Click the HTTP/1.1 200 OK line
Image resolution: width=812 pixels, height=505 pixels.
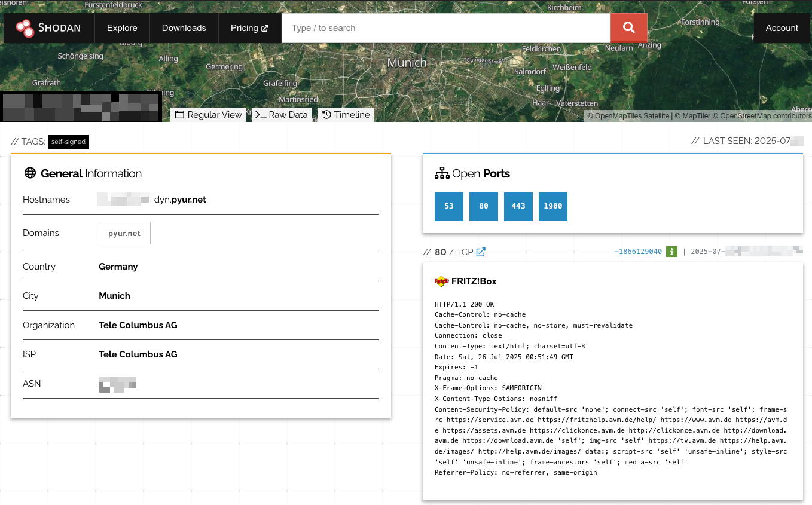(x=465, y=304)
